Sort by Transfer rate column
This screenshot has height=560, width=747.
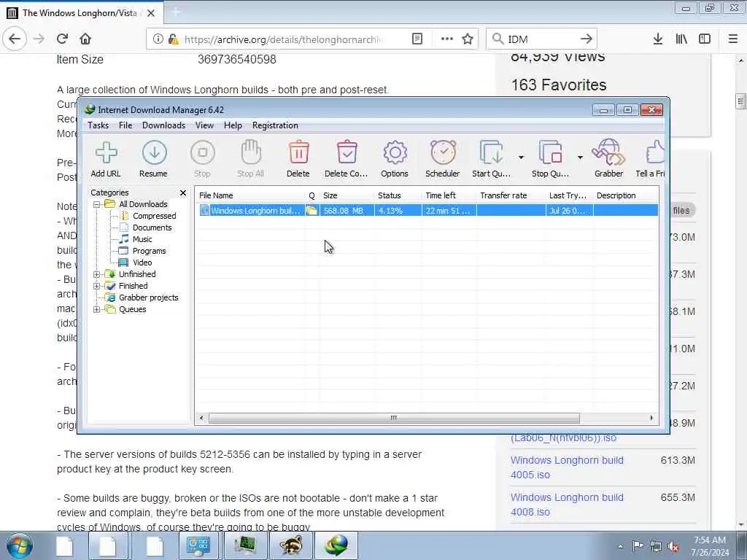click(511, 195)
